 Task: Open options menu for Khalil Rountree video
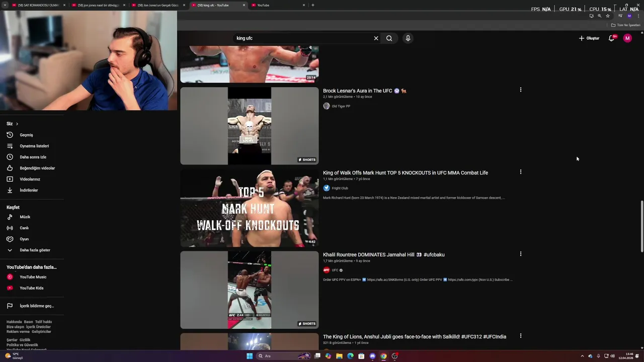(521, 254)
